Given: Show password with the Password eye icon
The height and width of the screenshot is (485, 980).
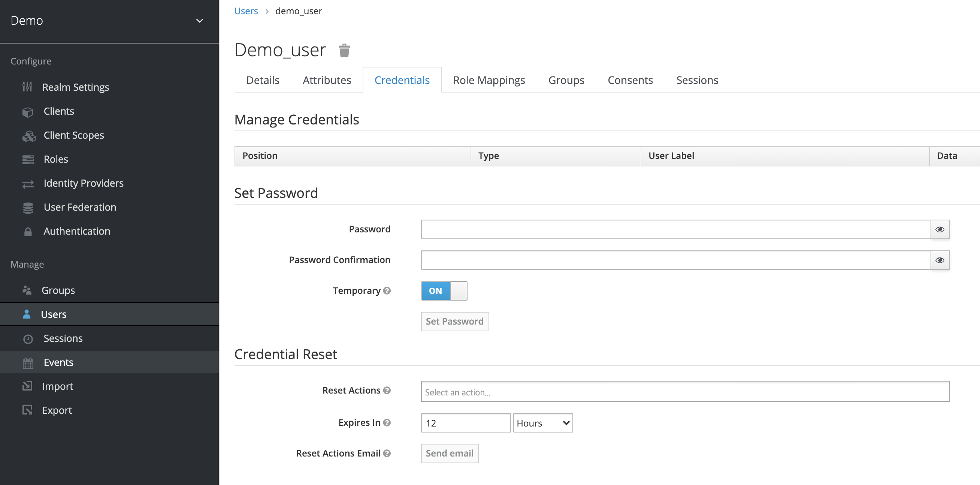Looking at the screenshot, I should (939, 229).
